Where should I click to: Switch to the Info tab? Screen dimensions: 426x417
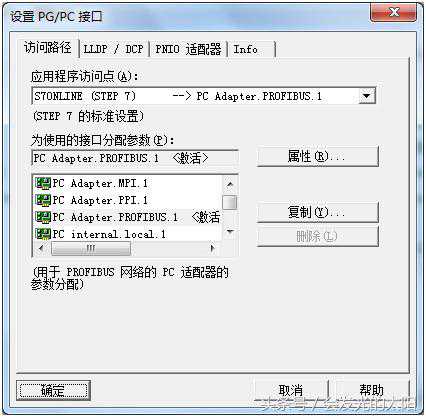click(x=251, y=49)
